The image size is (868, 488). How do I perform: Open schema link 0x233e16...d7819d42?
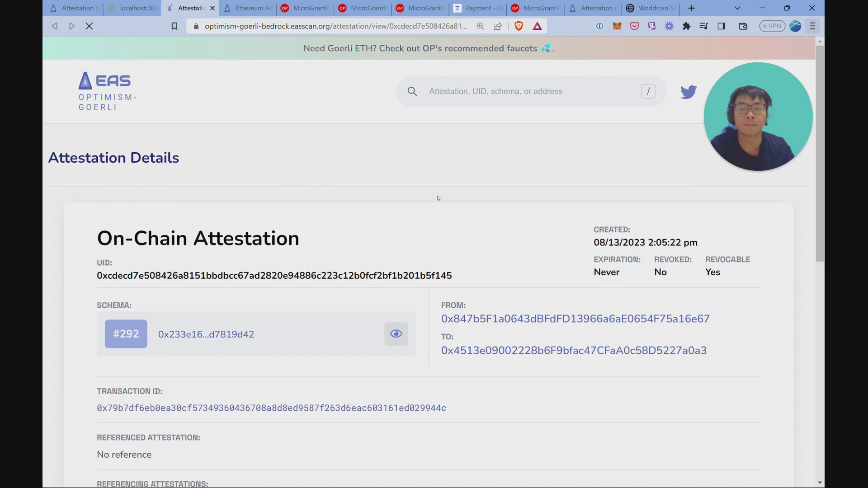coord(206,334)
